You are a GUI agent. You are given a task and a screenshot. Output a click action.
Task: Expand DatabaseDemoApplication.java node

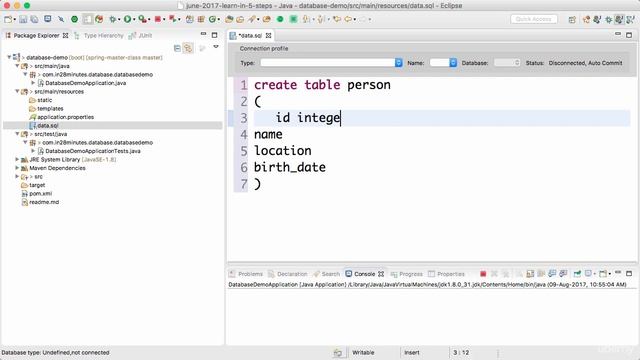click(x=33, y=83)
